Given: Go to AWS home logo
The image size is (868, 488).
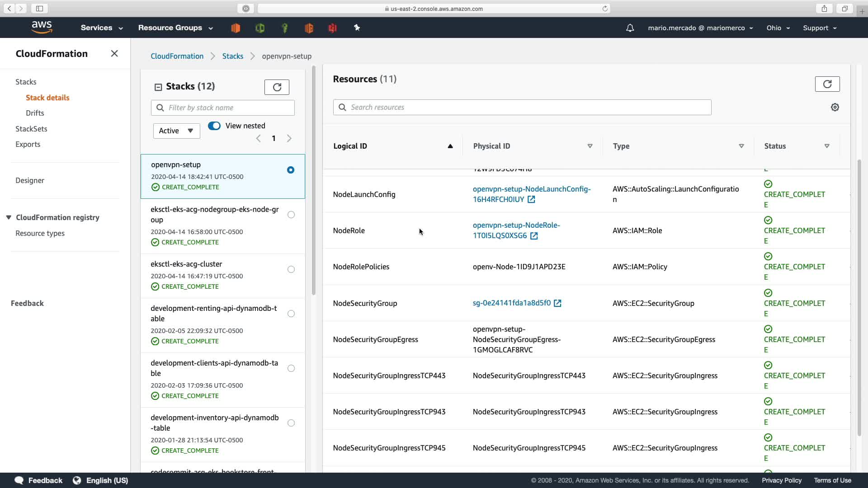Looking at the screenshot, I should point(42,28).
